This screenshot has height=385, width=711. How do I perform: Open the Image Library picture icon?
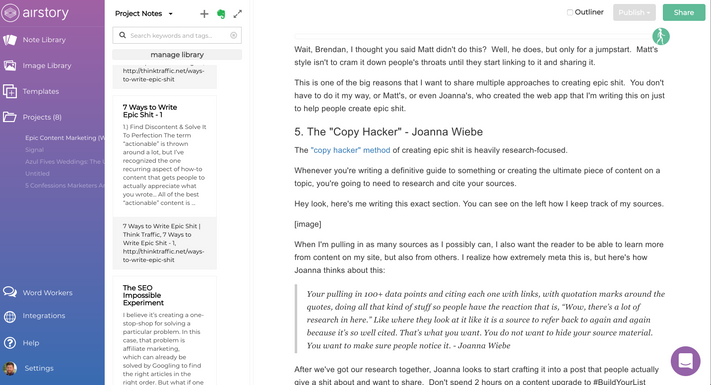pos(10,65)
